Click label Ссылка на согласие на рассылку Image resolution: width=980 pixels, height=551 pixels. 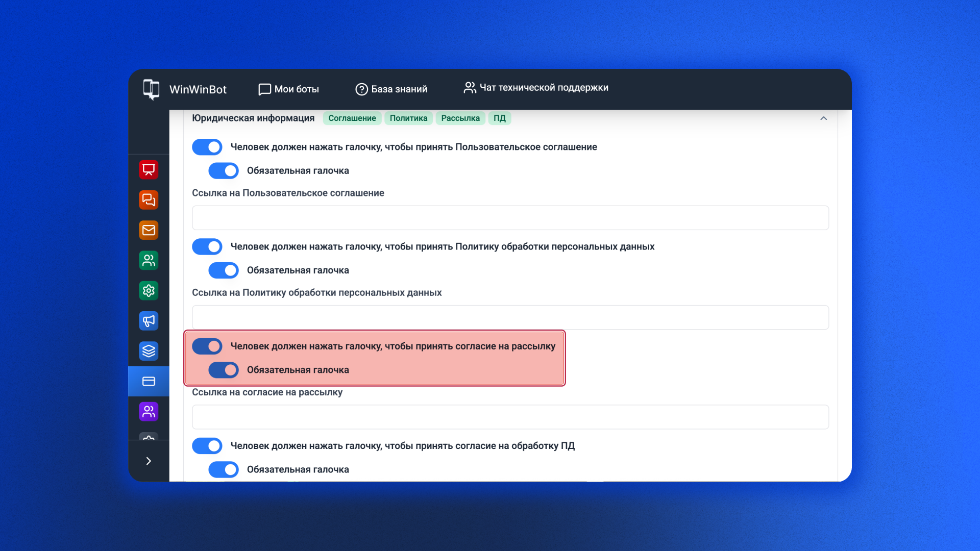click(267, 392)
